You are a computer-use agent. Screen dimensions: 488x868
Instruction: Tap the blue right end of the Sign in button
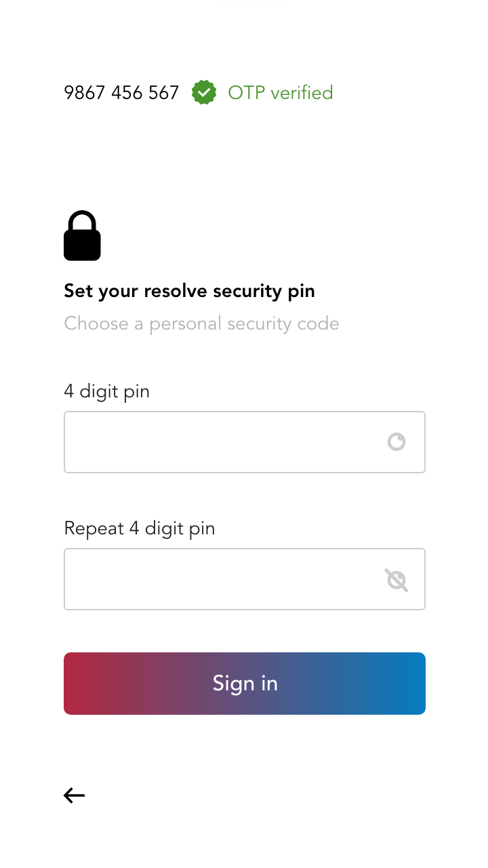(408, 684)
